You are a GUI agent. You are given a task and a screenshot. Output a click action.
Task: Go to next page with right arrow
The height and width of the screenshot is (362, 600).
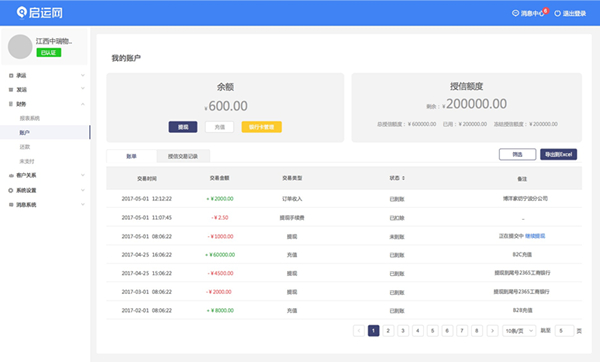(492, 331)
